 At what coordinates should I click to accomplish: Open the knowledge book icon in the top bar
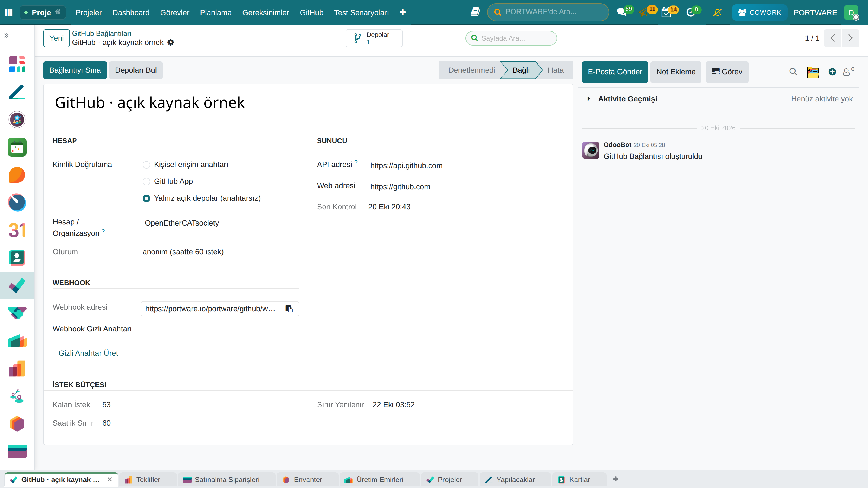475,12
